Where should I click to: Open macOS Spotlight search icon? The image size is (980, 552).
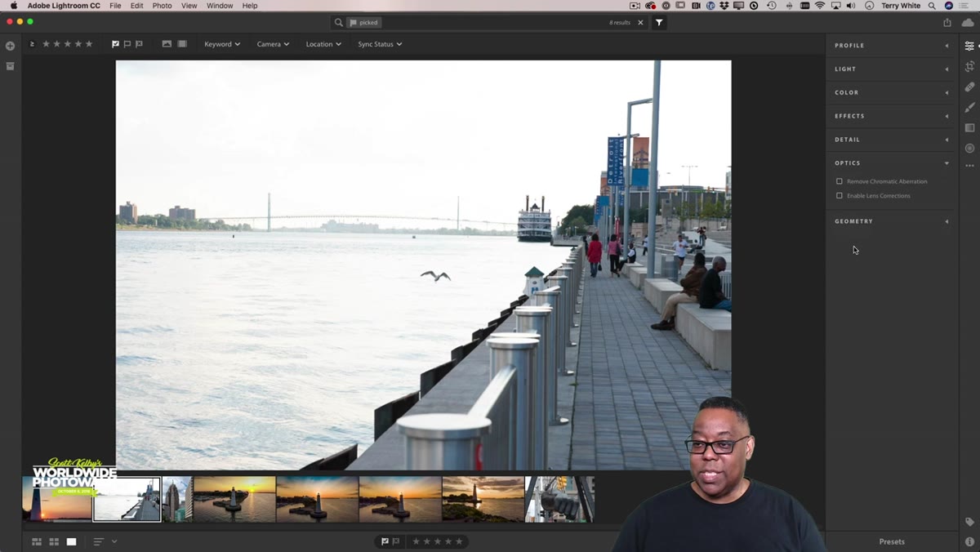click(932, 6)
